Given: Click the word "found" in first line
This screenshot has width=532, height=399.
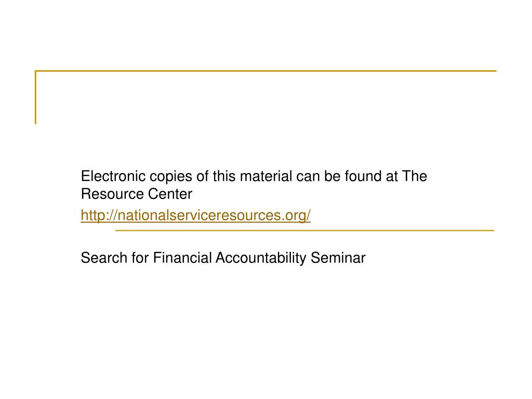Looking at the screenshot, I should [x=364, y=177].
